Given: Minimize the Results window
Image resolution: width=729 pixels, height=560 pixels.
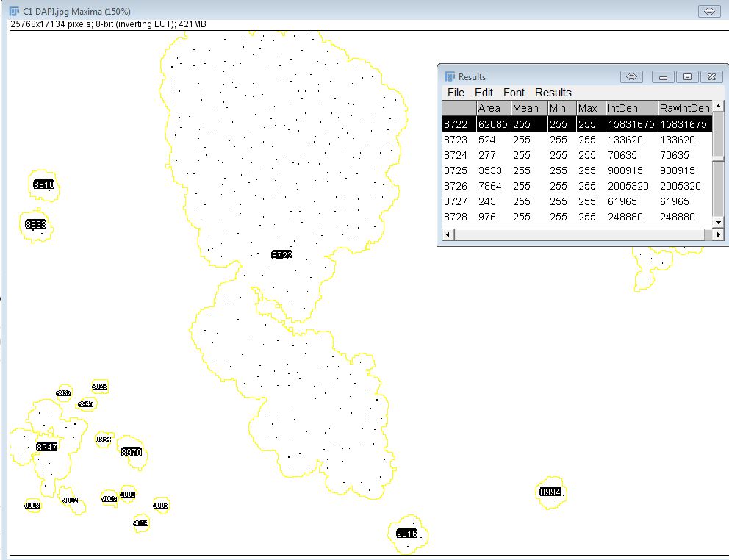Looking at the screenshot, I should click(x=663, y=77).
